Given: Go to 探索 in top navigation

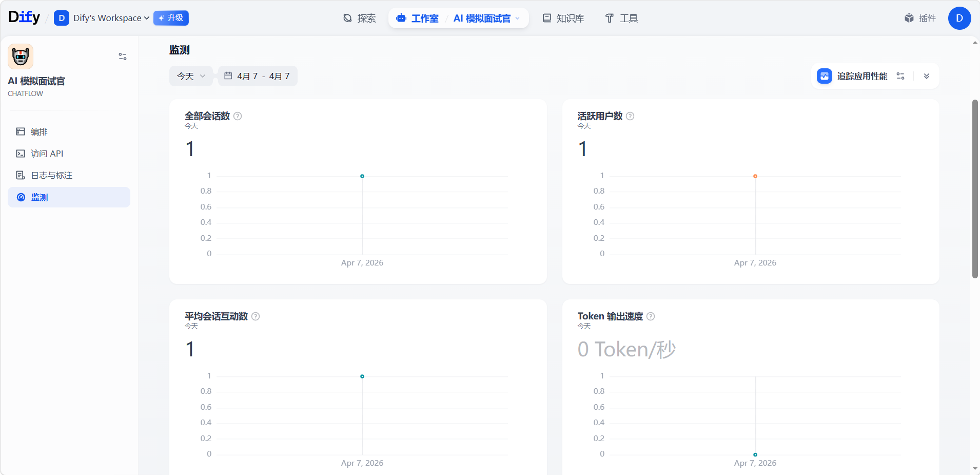Looking at the screenshot, I should pos(360,18).
